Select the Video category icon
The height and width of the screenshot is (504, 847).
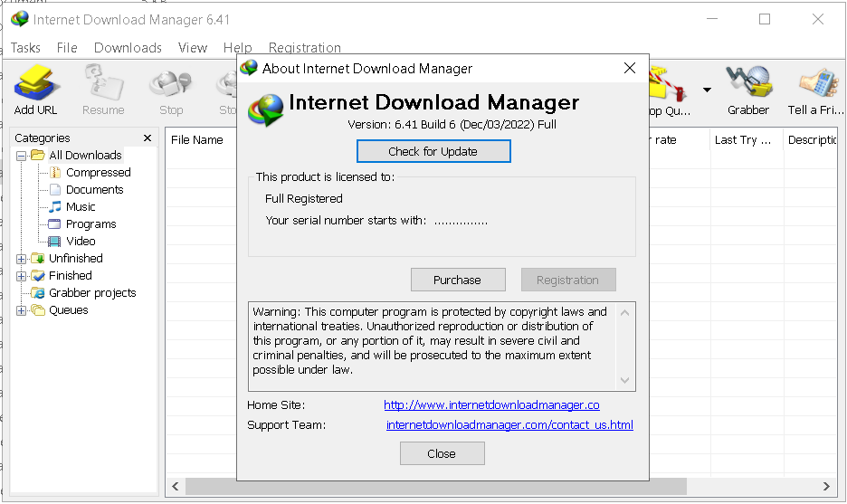click(54, 241)
